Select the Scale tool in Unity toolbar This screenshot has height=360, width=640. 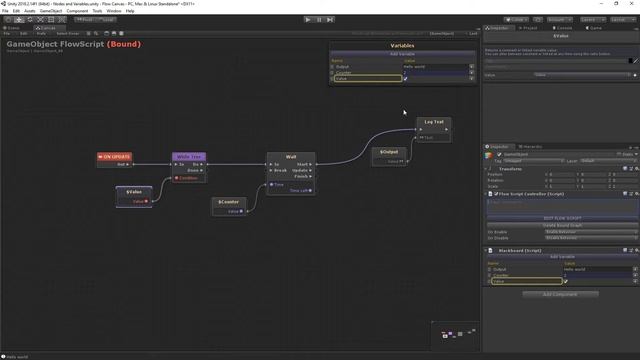coord(40,20)
